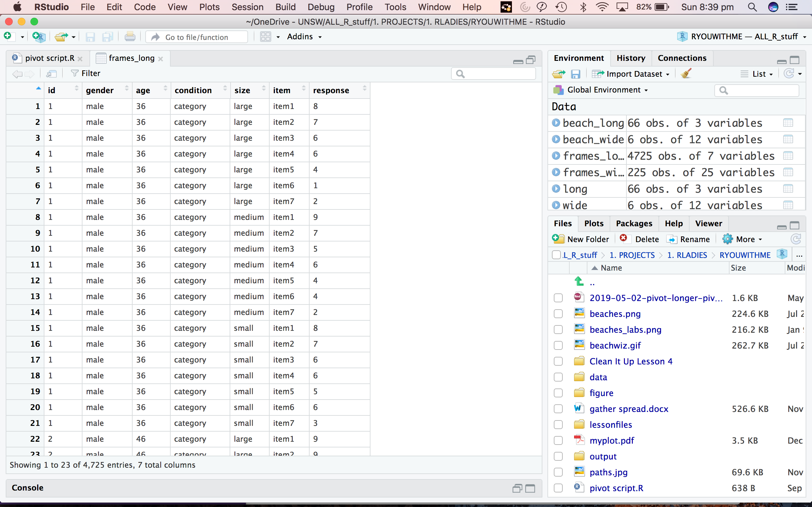Click the Filter button above the data table
The width and height of the screenshot is (812, 507).
(86, 74)
